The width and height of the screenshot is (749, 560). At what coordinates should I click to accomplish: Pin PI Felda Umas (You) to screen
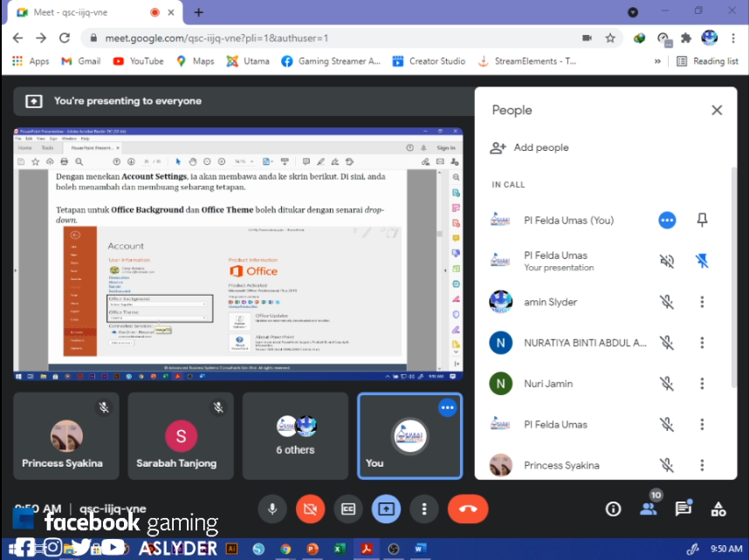click(x=702, y=221)
